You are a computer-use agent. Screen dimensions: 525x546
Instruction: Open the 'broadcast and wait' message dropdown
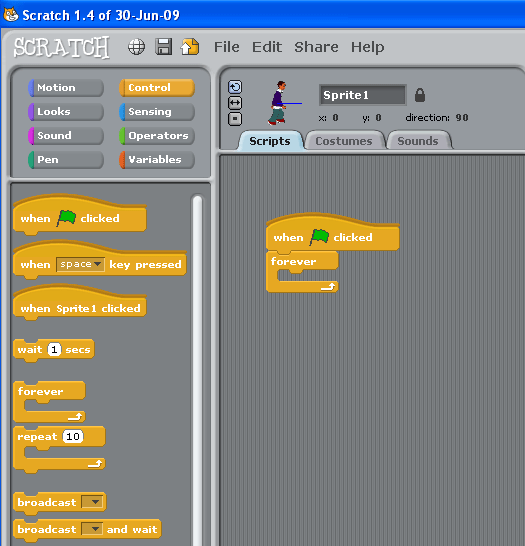tap(92, 529)
